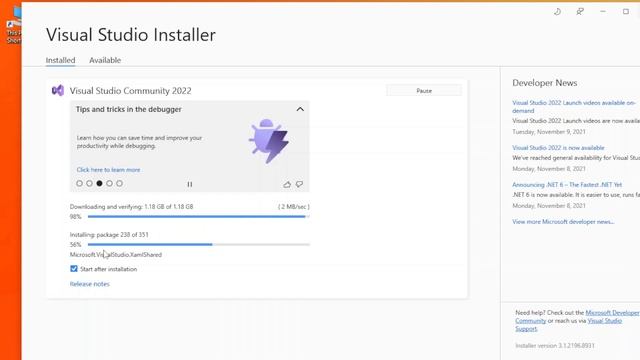Click the thumbs up feedback icon
This screenshot has width=640, height=360.
287,184
